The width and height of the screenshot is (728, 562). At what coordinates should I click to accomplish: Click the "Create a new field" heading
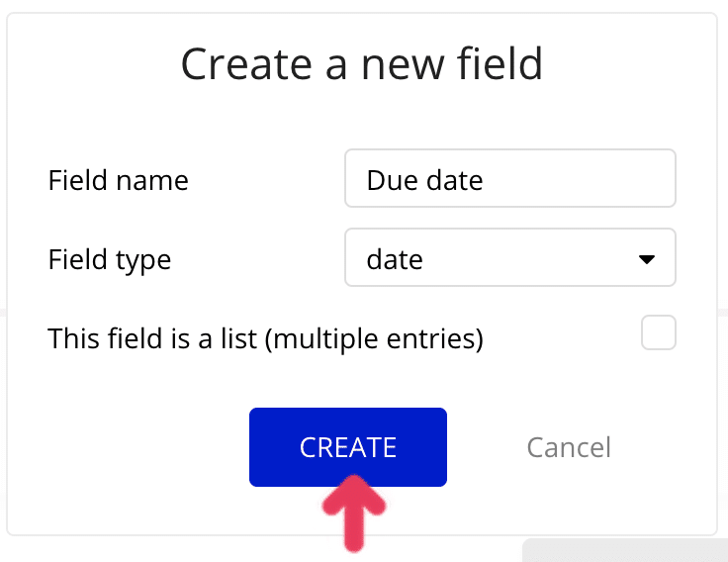[362, 64]
